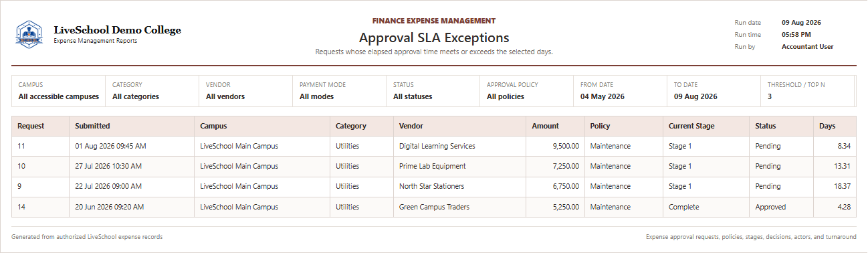Click Maintenance policy in request 9 row
This screenshot has height=253, width=868.
click(x=610, y=186)
